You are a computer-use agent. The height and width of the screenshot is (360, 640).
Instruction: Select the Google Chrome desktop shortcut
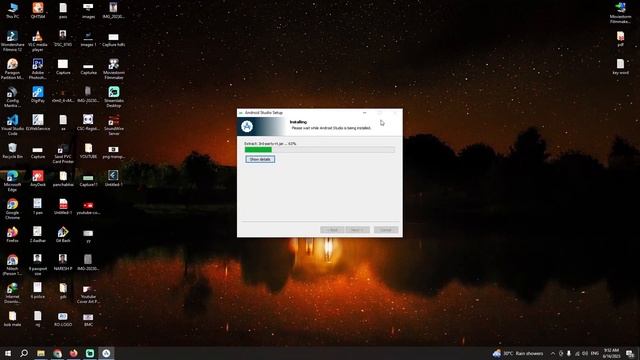12,209
